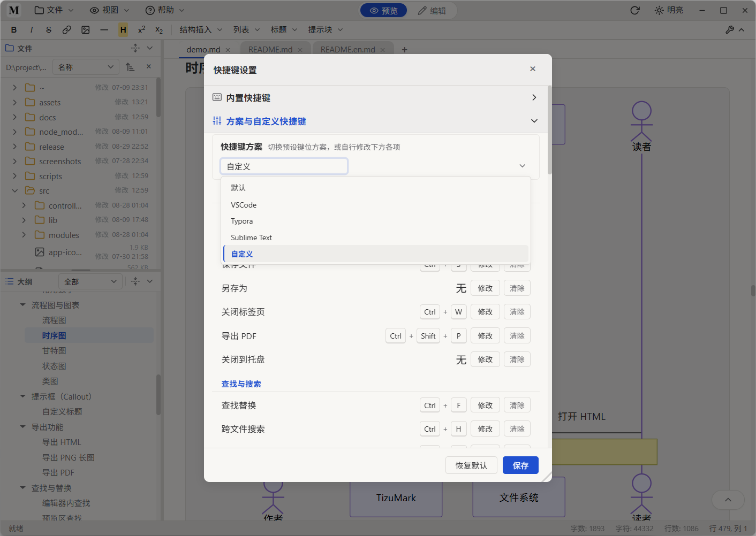Open the 列表 dropdown

[x=246, y=30]
